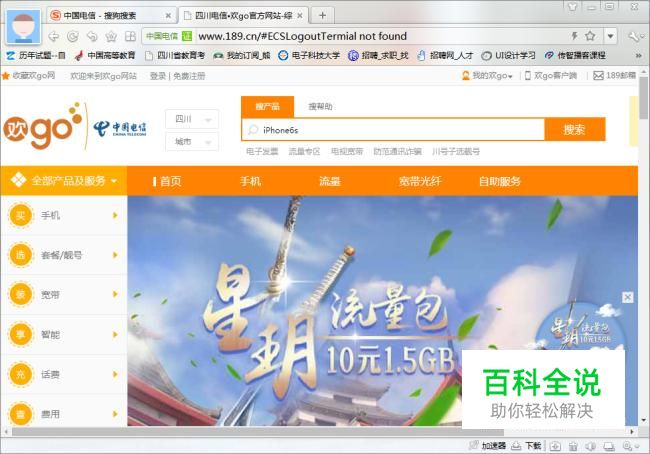
Task: Open the 电子科技大学 bookmark
Action: [309, 55]
